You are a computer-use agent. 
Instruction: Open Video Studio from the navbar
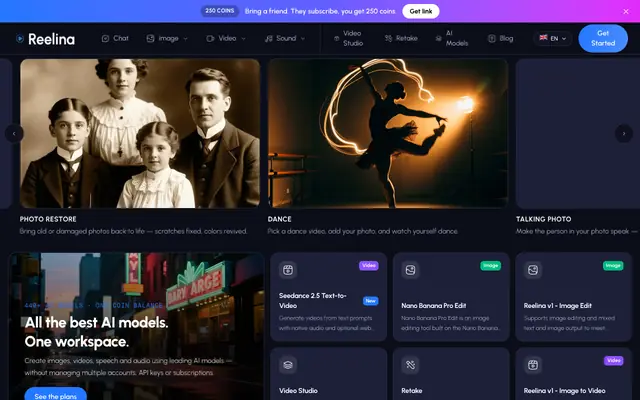pos(349,38)
